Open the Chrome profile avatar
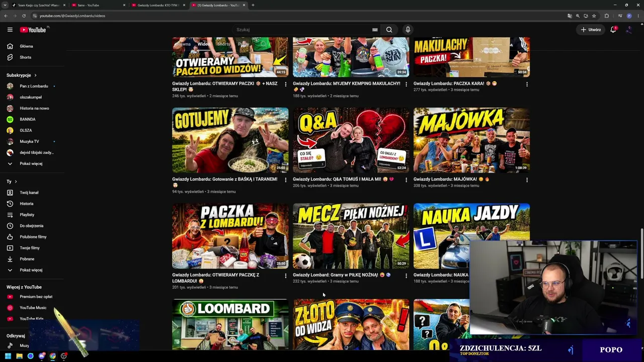 click(629, 16)
